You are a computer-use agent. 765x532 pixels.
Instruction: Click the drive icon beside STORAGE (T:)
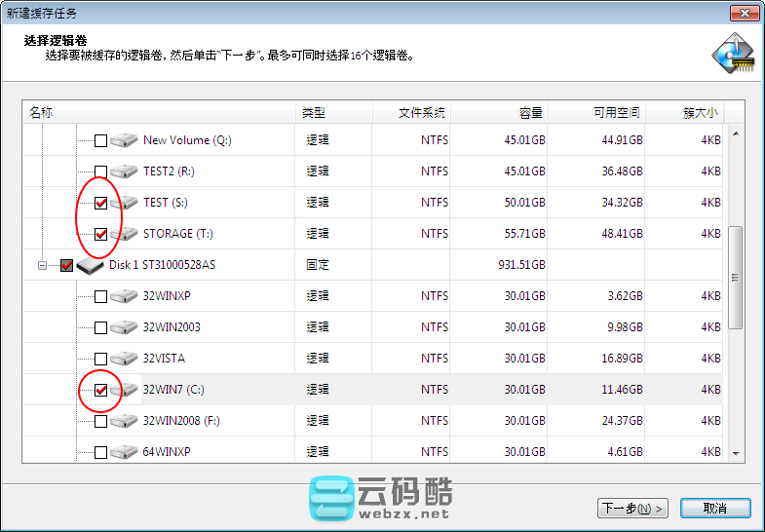click(125, 234)
